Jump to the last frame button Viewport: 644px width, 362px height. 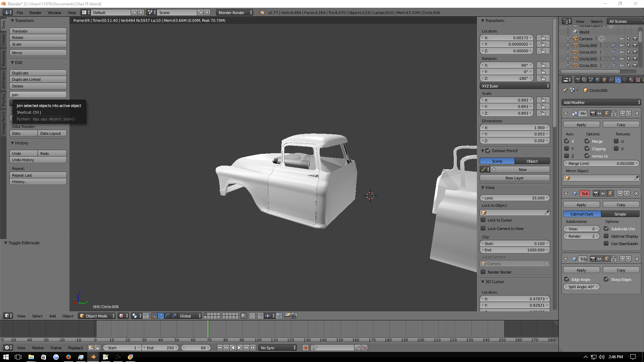pyautogui.click(x=253, y=348)
